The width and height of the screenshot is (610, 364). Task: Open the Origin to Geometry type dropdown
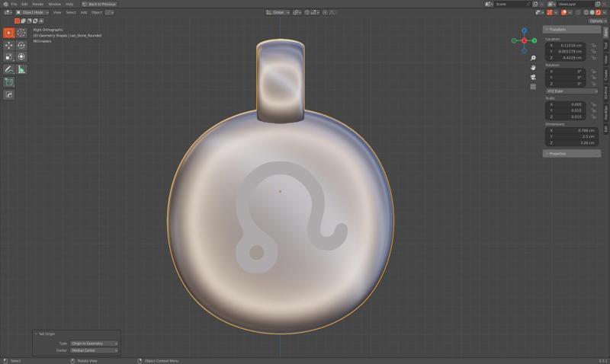[94, 343]
